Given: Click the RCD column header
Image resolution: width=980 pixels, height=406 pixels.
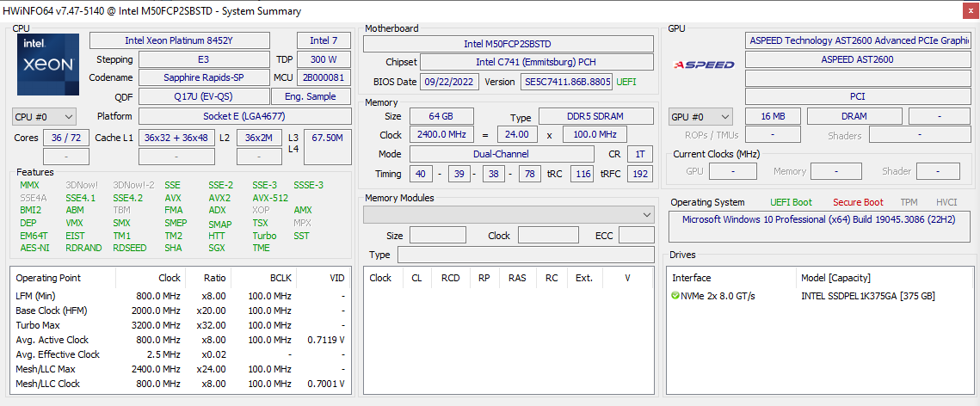Looking at the screenshot, I should click(x=451, y=278).
